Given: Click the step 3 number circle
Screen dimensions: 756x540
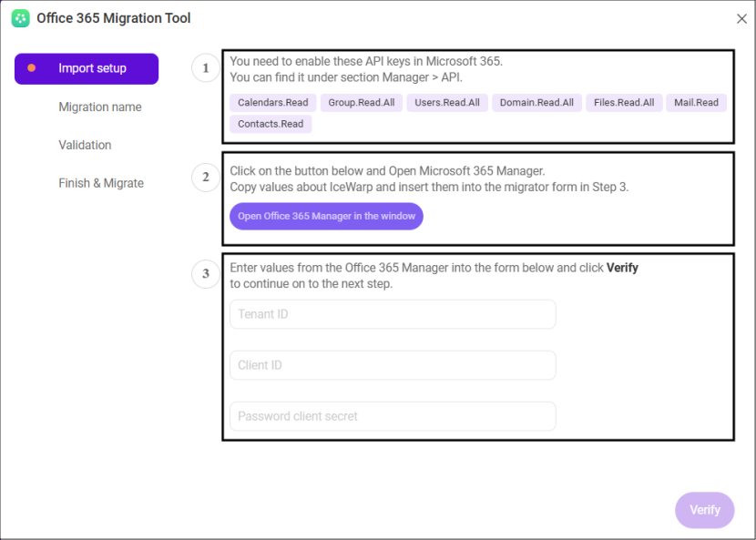Looking at the screenshot, I should click(206, 273).
